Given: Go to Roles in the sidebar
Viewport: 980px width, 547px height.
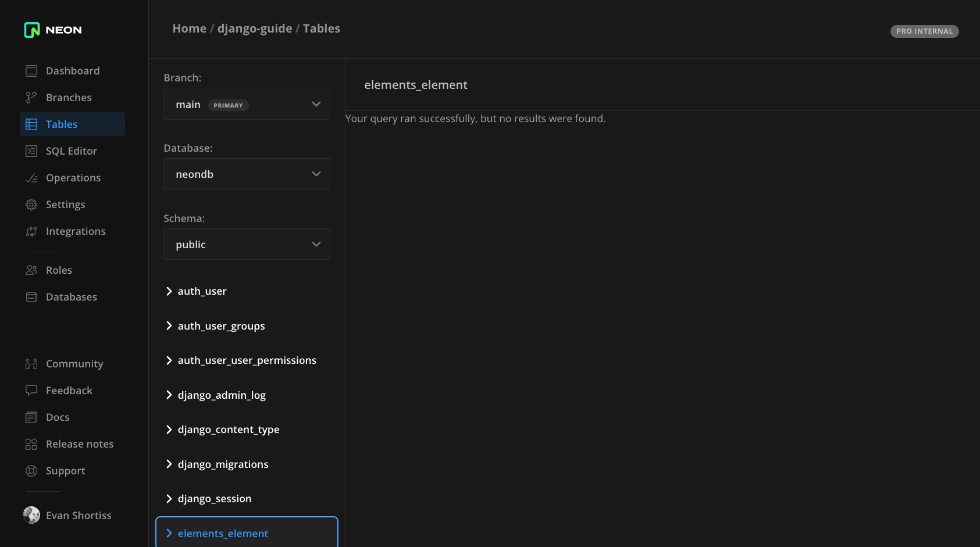Looking at the screenshot, I should pyautogui.click(x=59, y=270).
